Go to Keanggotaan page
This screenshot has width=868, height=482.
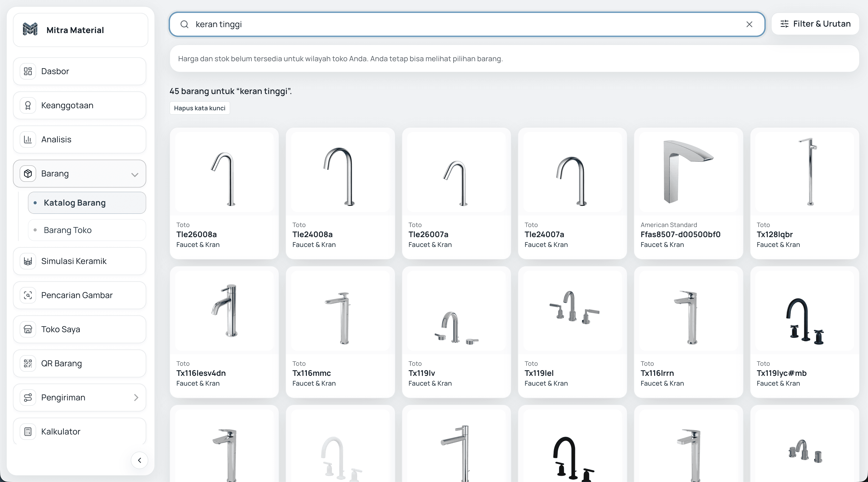[x=80, y=105]
